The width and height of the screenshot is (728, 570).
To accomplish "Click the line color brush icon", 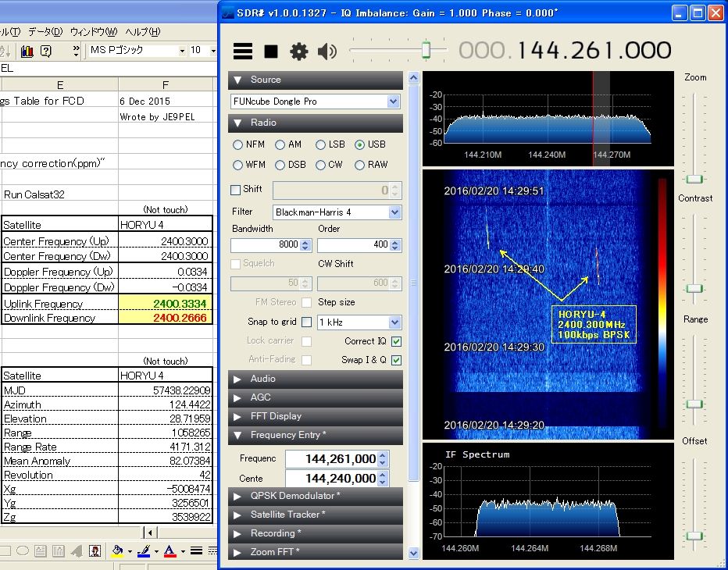I will pyautogui.click(x=143, y=550).
